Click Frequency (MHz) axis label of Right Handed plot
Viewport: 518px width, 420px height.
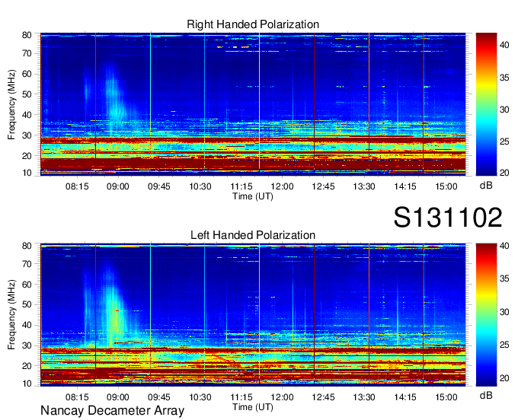[11, 104]
